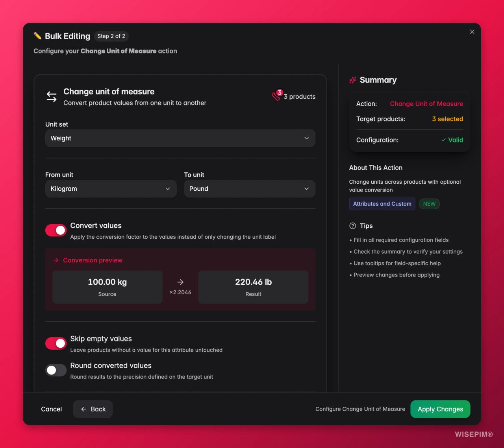Click the Configure Change Unit of Measure footer text
The image size is (504, 448).
pyautogui.click(x=360, y=409)
